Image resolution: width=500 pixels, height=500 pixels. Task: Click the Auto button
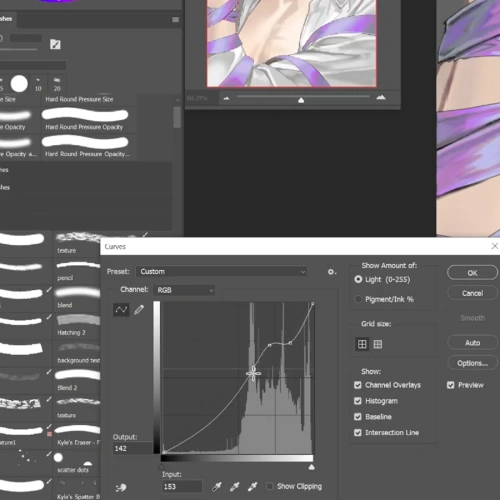pyautogui.click(x=472, y=343)
